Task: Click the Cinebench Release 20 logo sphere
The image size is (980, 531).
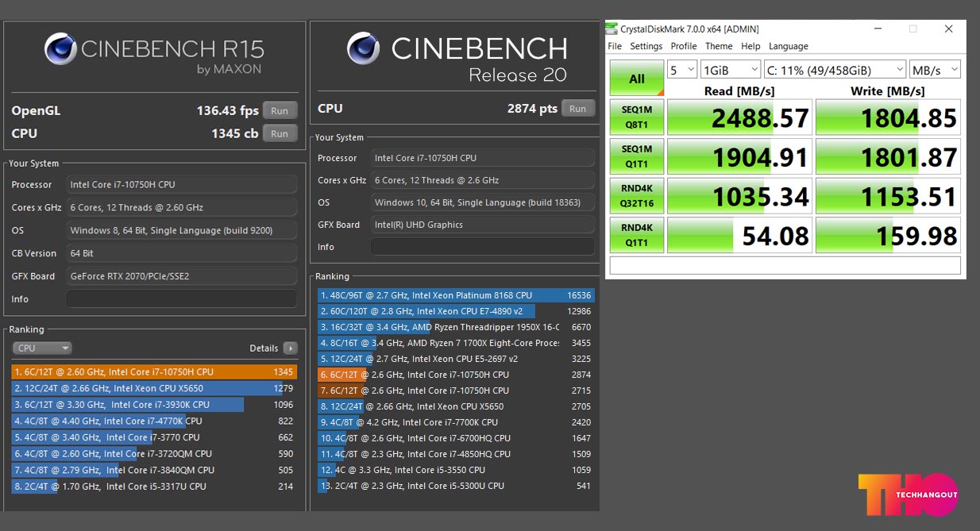Action: (x=363, y=48)
